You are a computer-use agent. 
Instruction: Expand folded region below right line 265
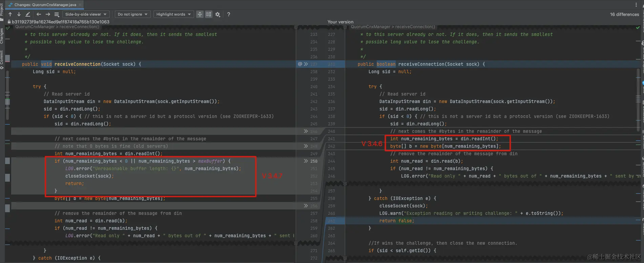click(345, 258)
